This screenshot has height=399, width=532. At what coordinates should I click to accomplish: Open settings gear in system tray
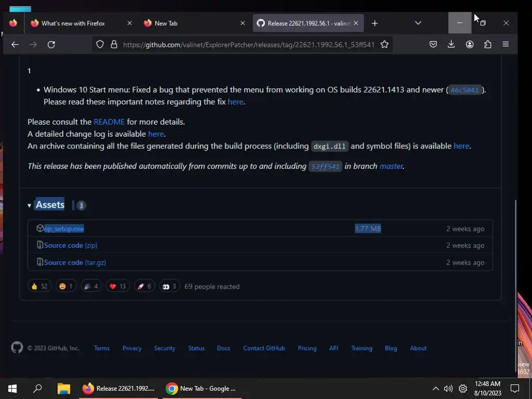click(x=463, y=389)
